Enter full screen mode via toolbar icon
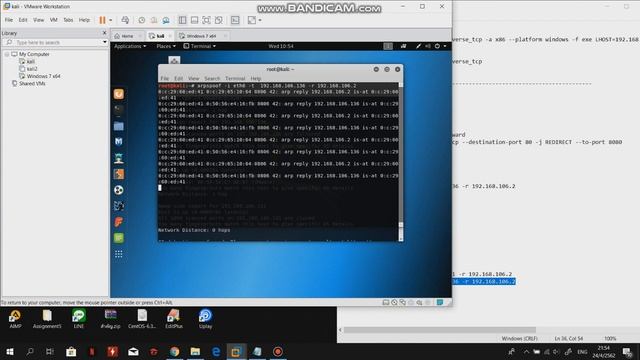640x360 pixels. [207, 20]
